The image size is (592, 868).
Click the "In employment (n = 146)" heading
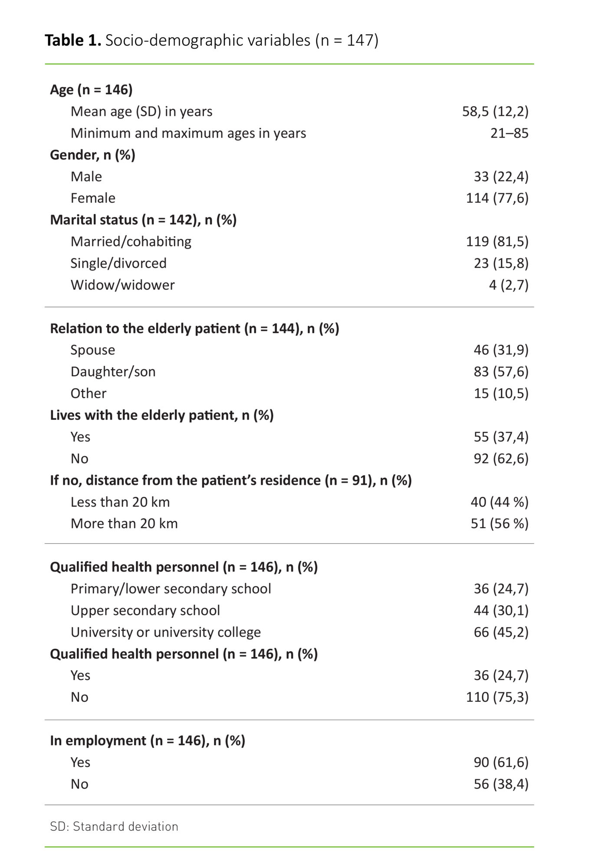[147, 741]
